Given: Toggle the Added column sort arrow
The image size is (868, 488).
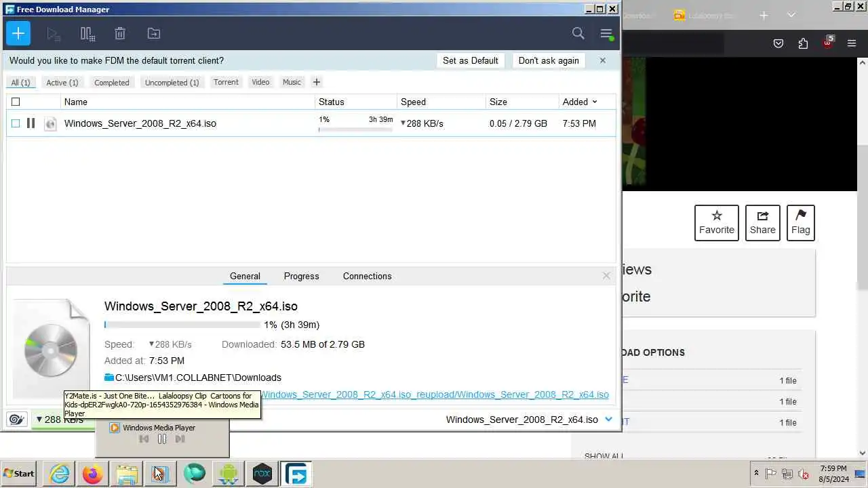Looking at the screenshot, I should point(595,102).
